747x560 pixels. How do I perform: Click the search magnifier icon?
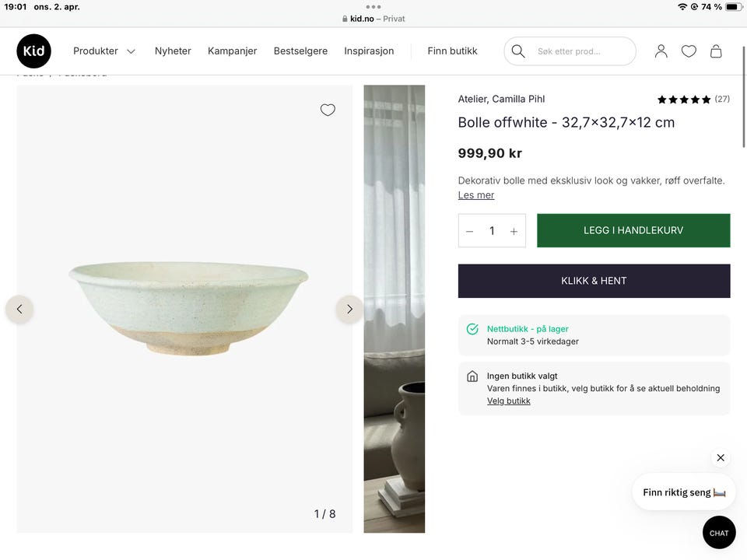coord(518,51)
